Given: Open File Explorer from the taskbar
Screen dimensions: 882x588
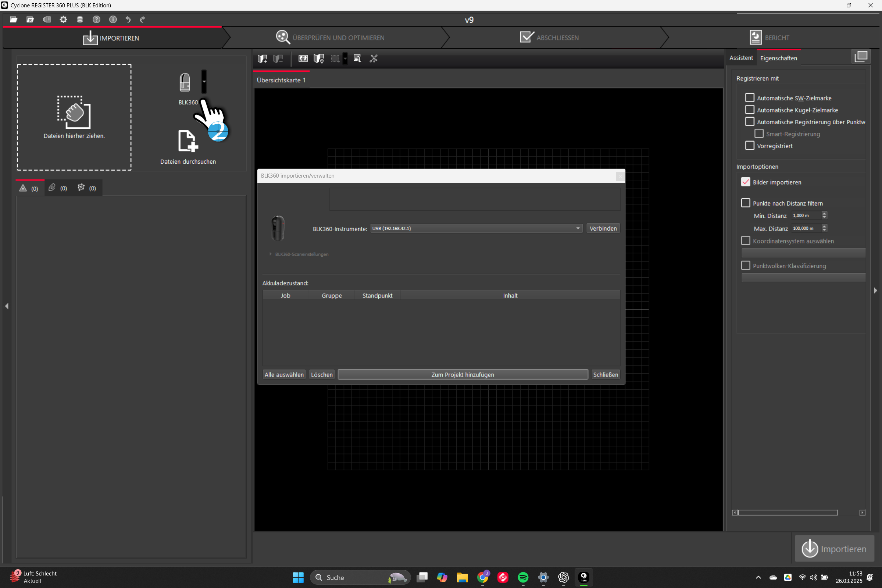Looking at the screenshot, I should [462, 577].
